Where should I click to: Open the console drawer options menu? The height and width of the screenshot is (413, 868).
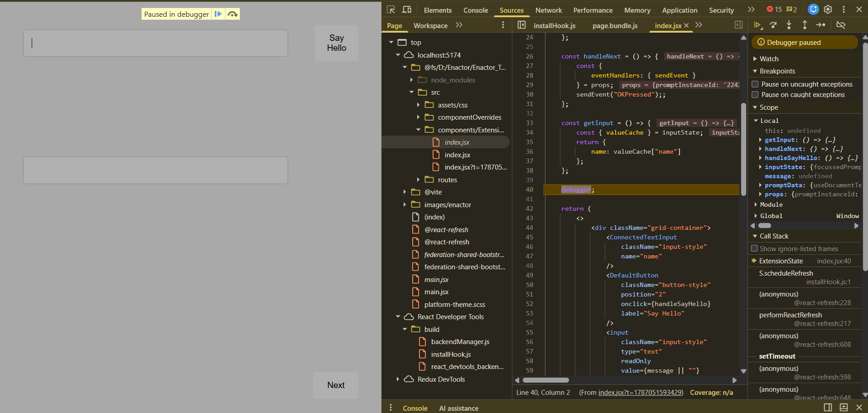point(391,408)
